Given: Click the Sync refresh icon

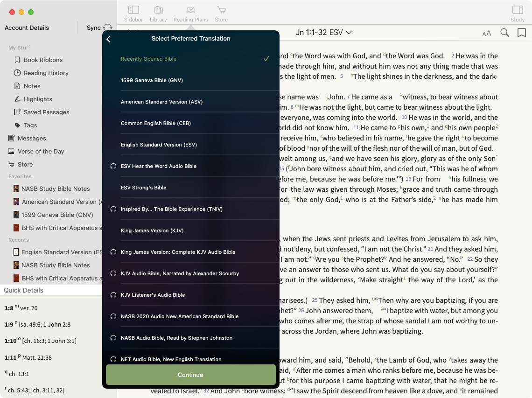Looking at the screenshot, I should click(107, 28).
